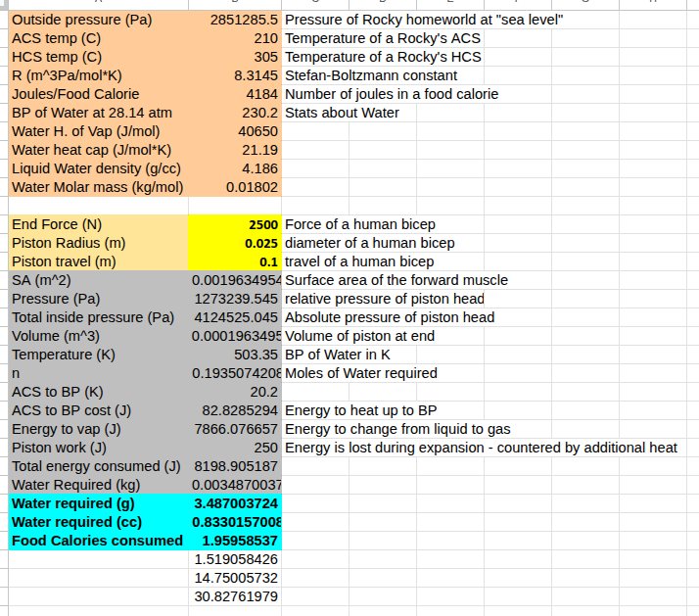Click the gas constant value 8.3145
Viewport: 699px width, 616px height.
point(235,75)
